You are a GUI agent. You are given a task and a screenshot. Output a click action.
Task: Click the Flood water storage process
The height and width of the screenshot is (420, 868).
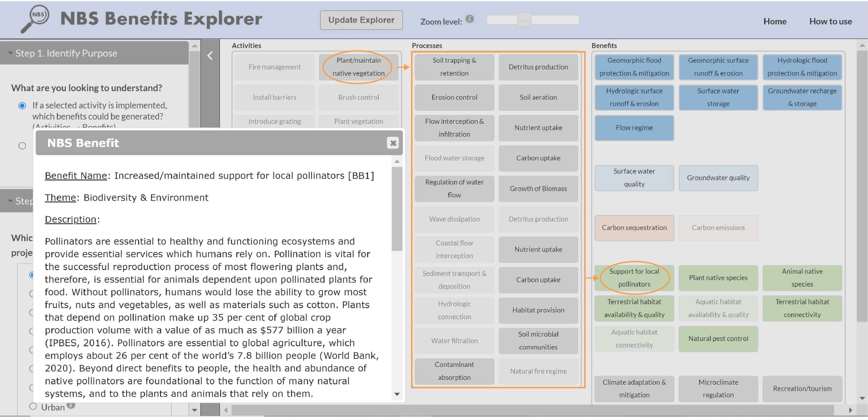(454, 158)
